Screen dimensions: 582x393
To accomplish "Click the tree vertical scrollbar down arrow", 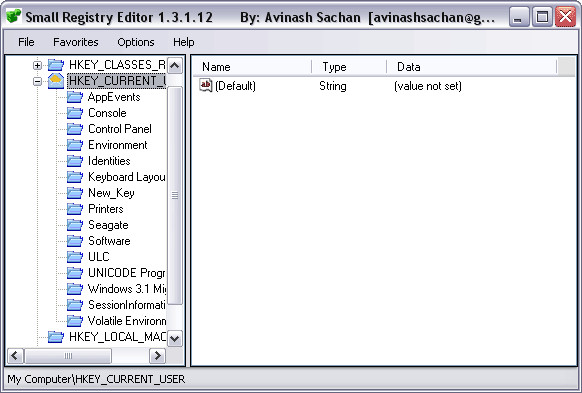I will 175,338.
